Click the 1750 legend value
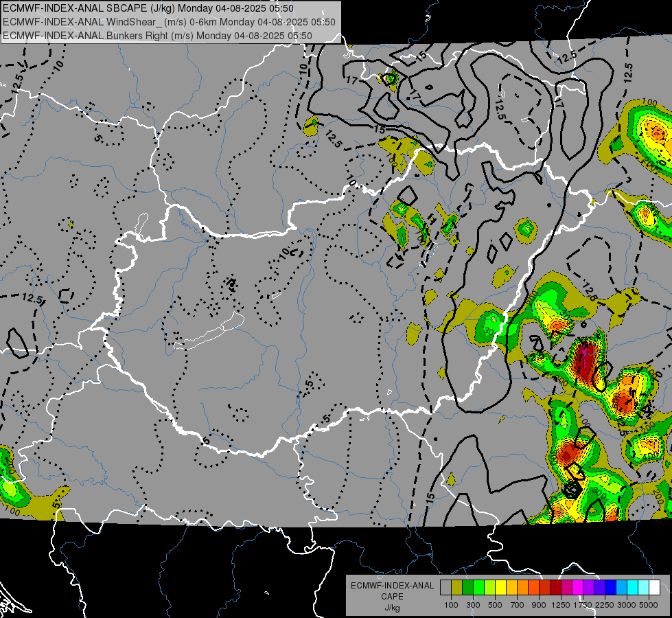Viewport: 672px width, 618px height. tap(583, 605)
